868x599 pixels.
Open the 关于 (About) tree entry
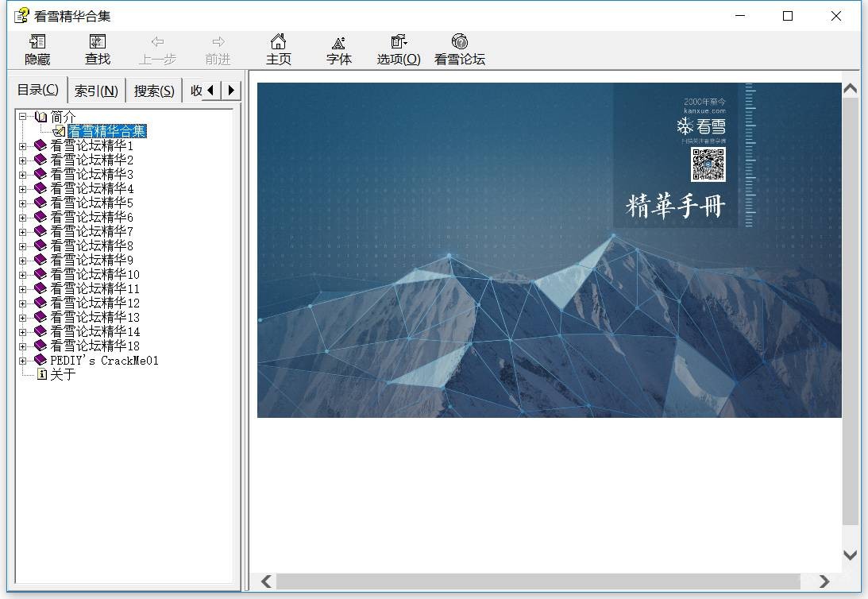pyautogui.click(x=63, y=375)
